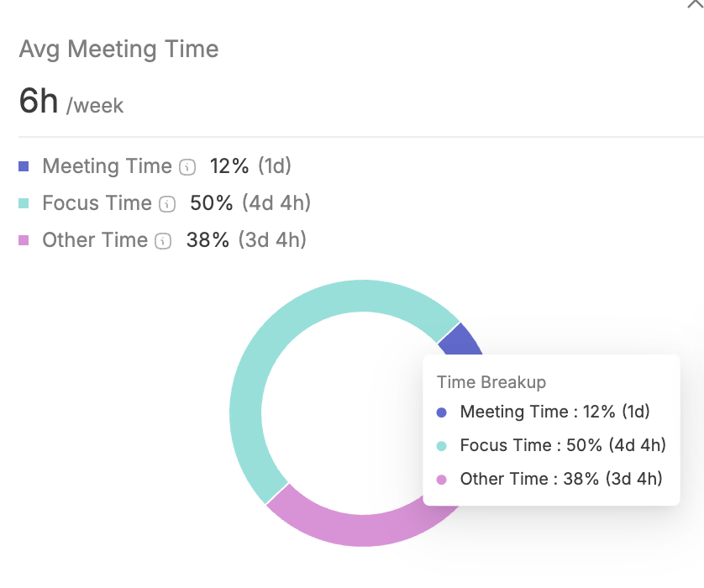Click the info icon beside Focus Time
This screenshot has height=588, width=704.
point(168,204)
